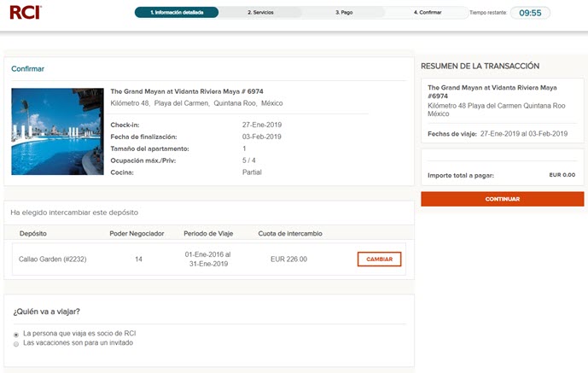Click the Periodo de Viaje column header
The width and height of the screenshot is (588, 373).
tap(208, 234)
